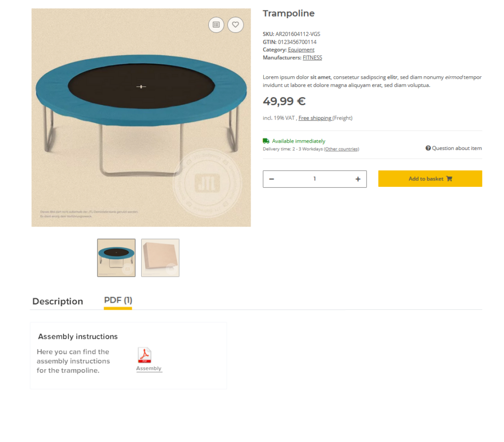Click the green delivery truck icon
The height and width of the screenshot is (442, 504).
click(266, 141)
